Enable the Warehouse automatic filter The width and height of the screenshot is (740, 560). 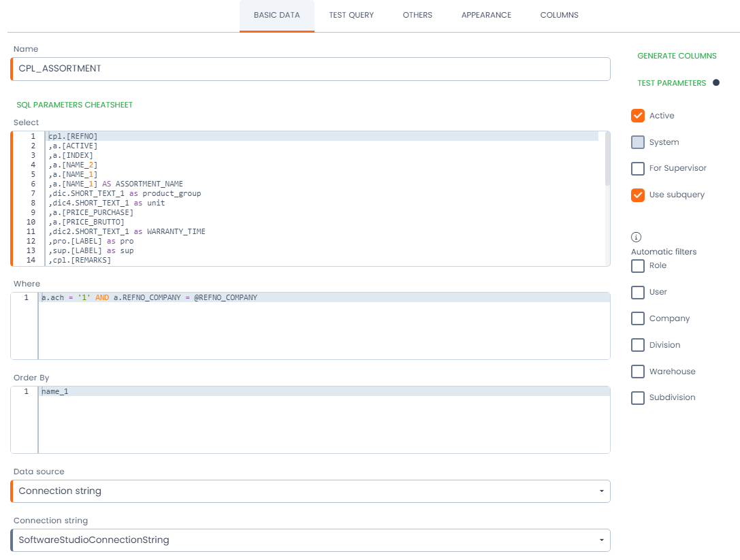coord(638,372)
